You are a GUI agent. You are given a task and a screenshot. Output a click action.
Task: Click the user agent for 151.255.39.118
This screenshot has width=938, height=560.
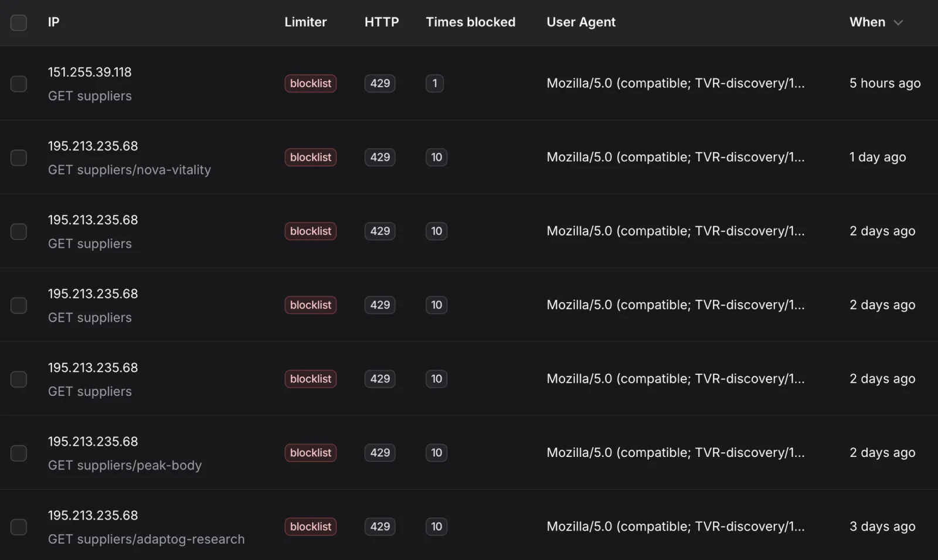675,83
